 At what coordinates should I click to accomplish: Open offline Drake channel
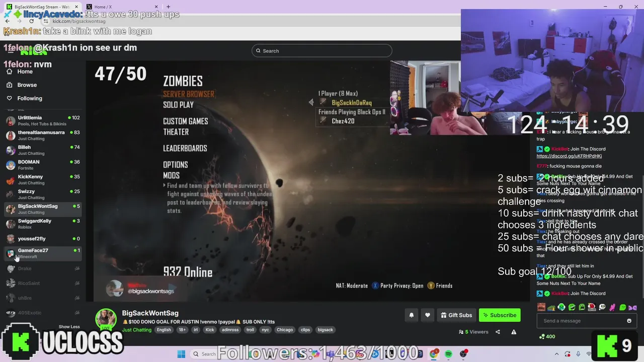click(43, 268)
